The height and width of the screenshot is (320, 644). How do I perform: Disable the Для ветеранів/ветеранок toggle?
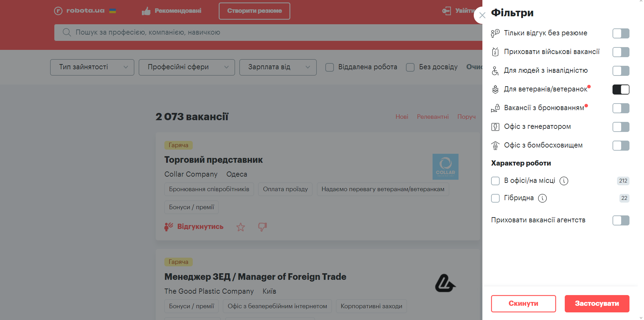pos(620,89)
